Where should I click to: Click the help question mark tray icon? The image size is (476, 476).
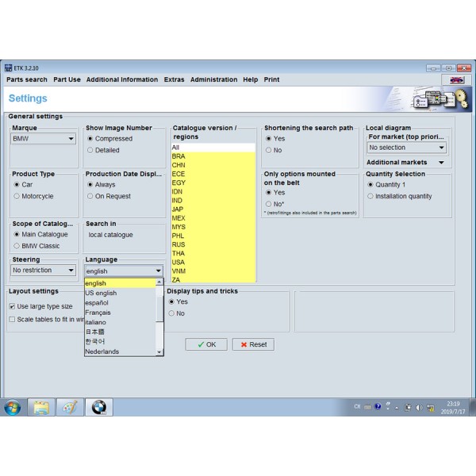[x=378, y=406]
